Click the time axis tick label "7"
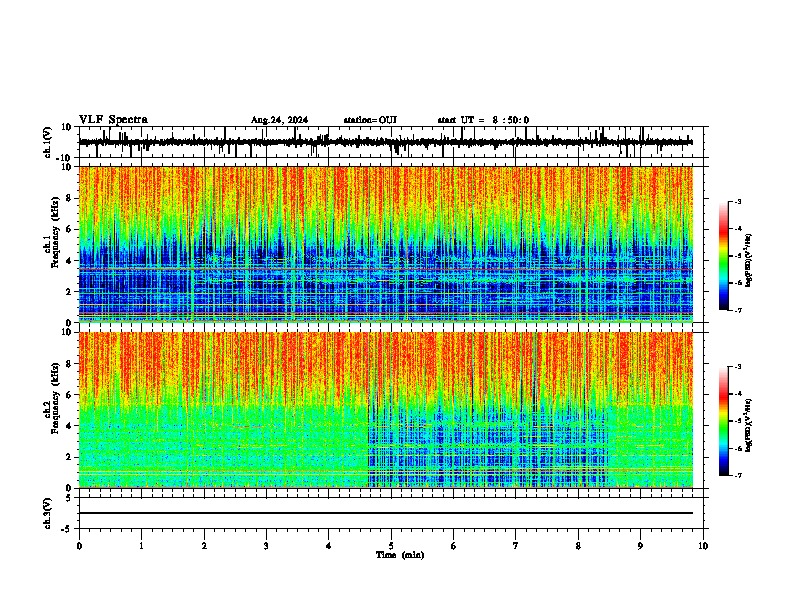 click(x=516, y=546)
